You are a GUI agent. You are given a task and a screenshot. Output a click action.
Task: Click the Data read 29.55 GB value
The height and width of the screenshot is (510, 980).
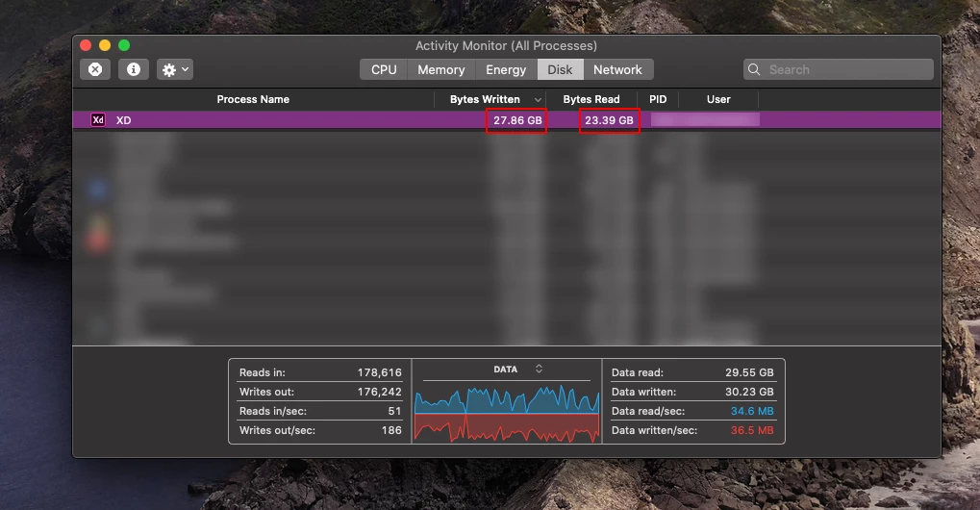click(749, 372)
